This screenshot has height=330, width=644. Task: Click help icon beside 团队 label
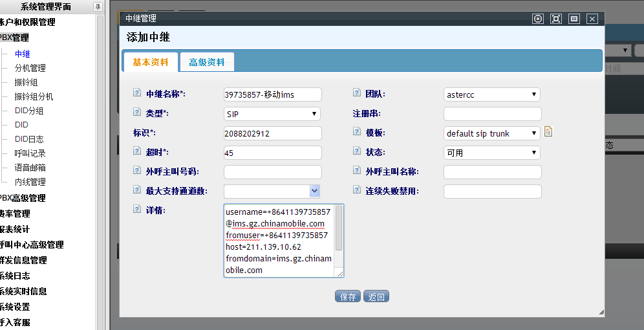356,93
